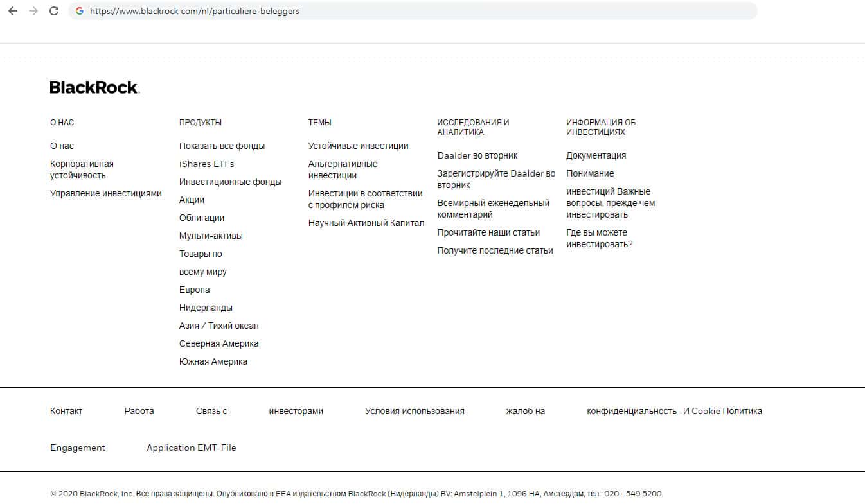The image size is (865, 504).
Task: Choose Устойчивые инвестиции topic
Action: [x=358, y=146]
